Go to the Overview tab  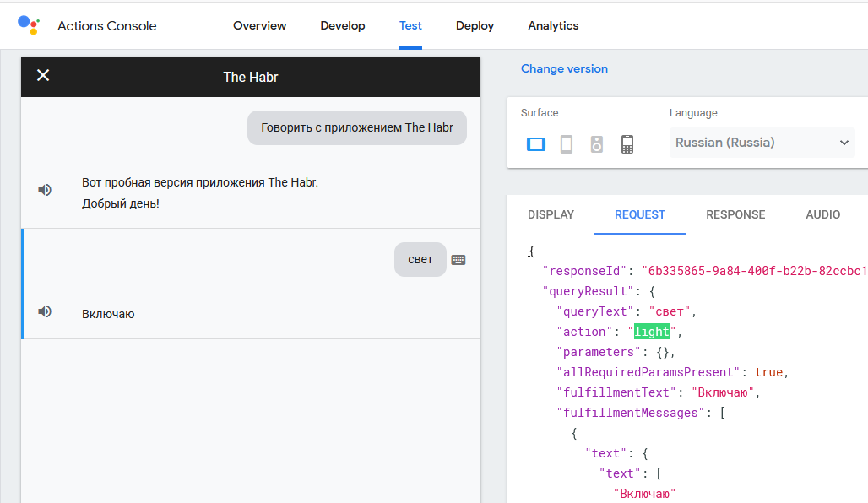click(x=260, y=25)
